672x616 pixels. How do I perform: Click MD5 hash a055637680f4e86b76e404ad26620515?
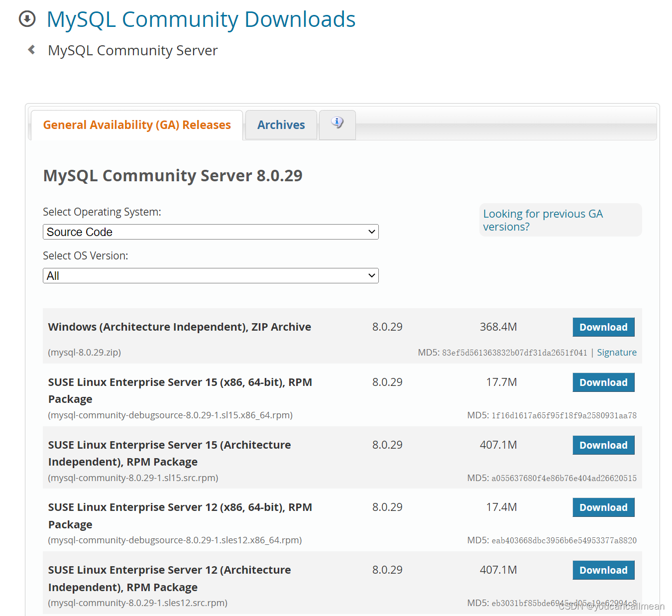click(x=564, y=478)
